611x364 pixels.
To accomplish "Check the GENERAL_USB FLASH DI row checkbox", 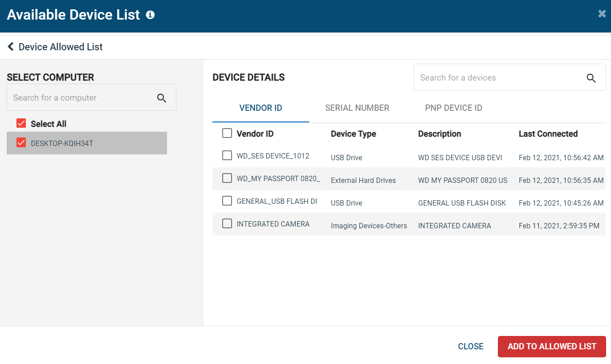I will coord(227,201).
